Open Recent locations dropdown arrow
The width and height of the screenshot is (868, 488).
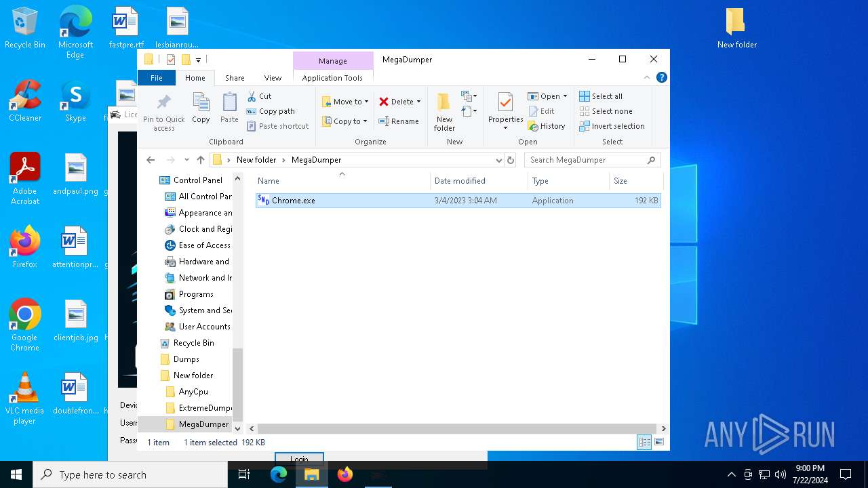pyautogui.click(x=186, y=160)
